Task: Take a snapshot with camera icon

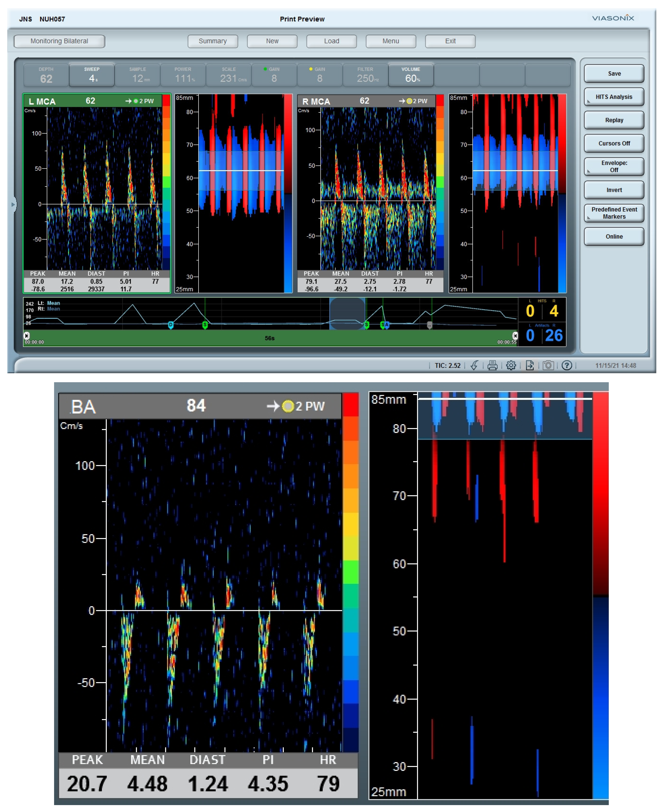Action: click(x=548, y=366)
